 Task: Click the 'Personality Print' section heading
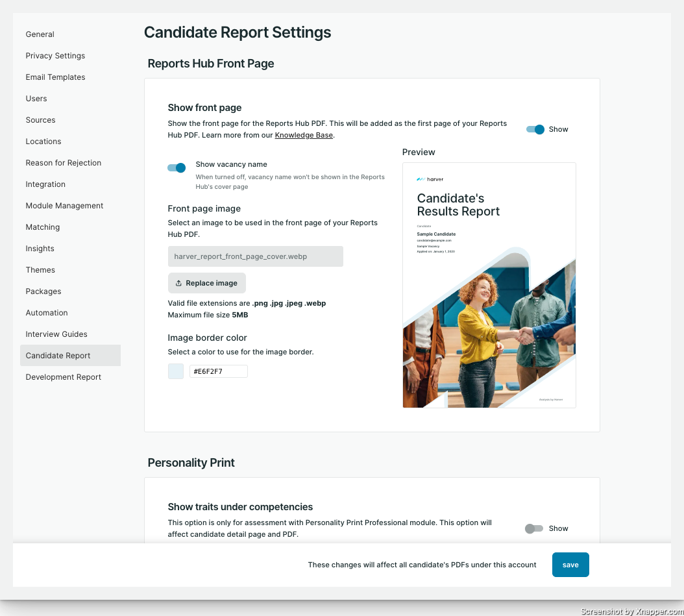click(x=191, y=462)
